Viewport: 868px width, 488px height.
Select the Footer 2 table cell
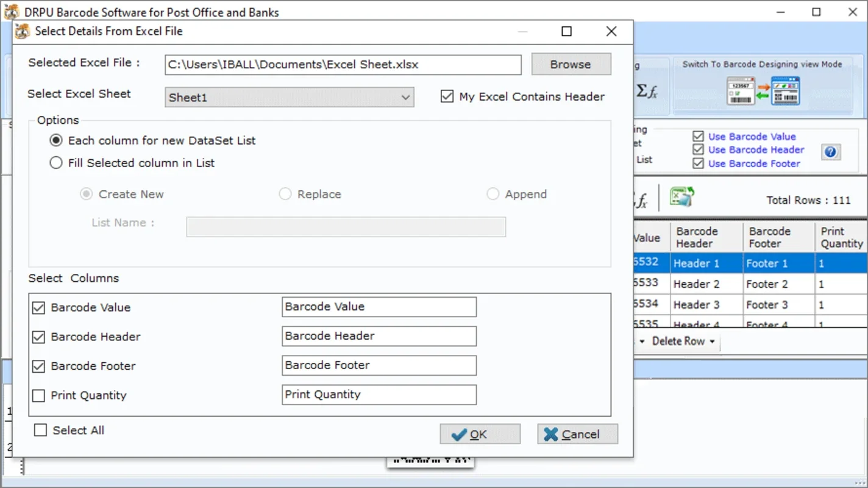[779, 284]
